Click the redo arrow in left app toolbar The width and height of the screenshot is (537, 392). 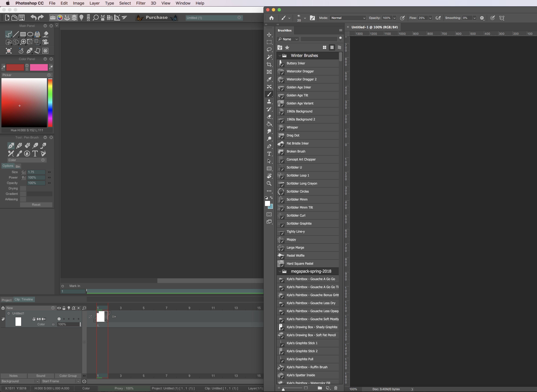(41, 18)
